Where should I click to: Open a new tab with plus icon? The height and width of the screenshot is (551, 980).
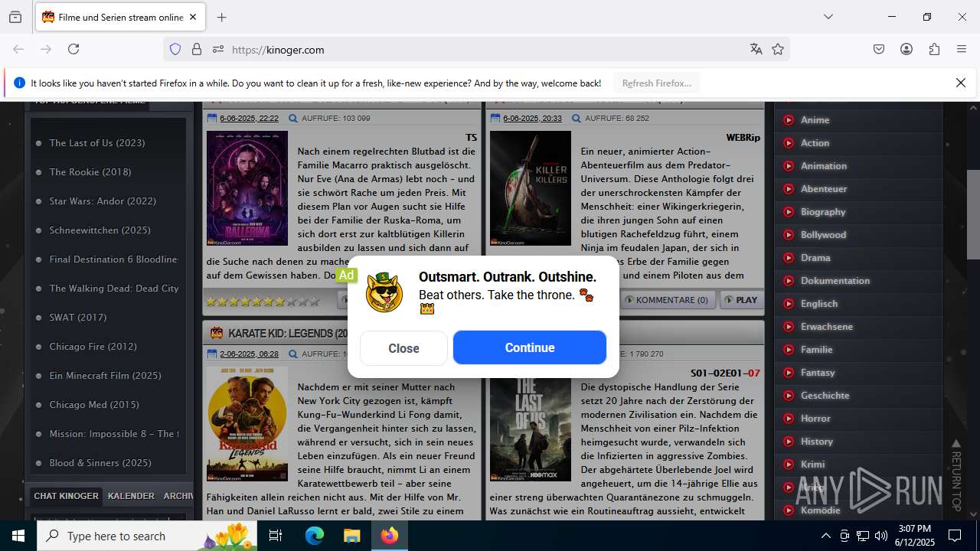(222, 17)
